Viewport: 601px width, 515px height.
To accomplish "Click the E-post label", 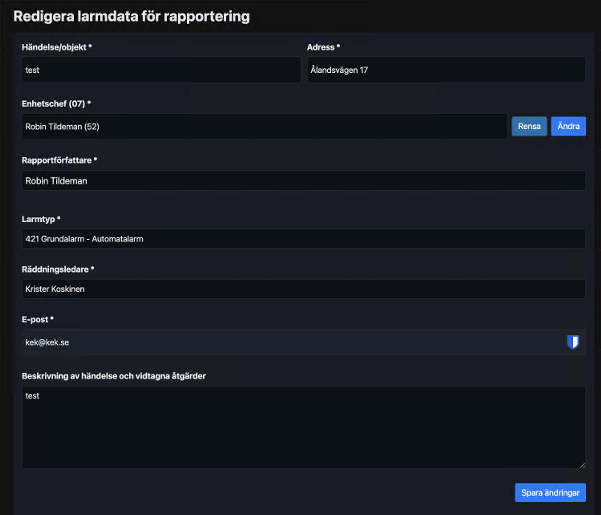I will (x=38, y=319).
